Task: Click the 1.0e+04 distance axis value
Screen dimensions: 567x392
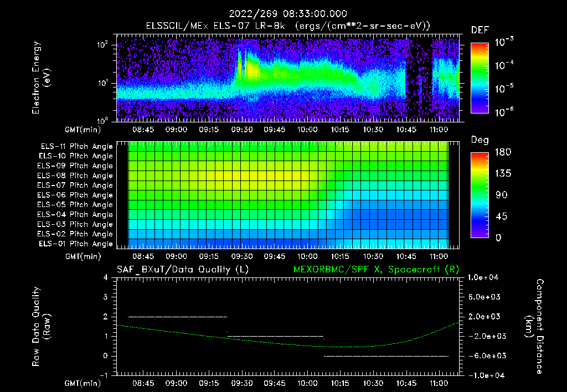Action: 483,277
